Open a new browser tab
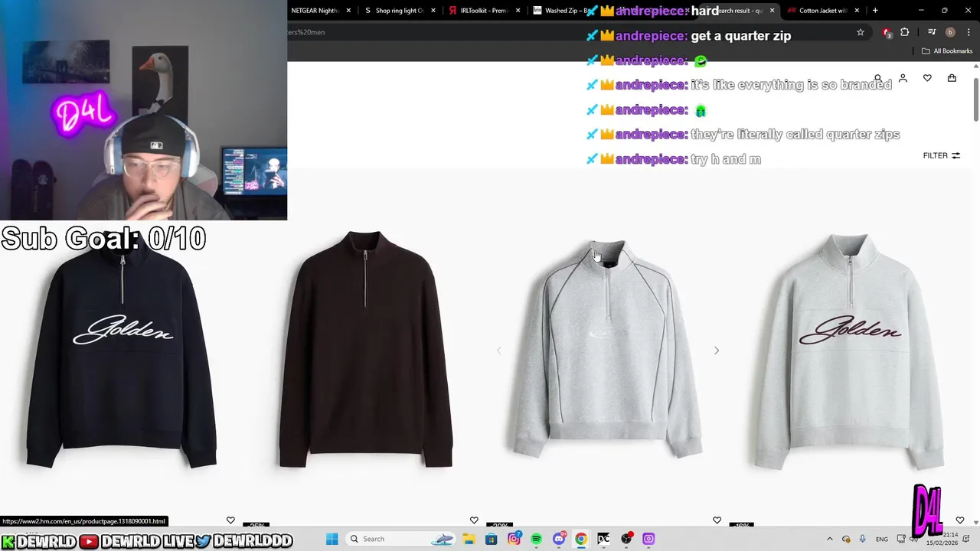This screenshot has height=551, width=980. pos(875,11)
